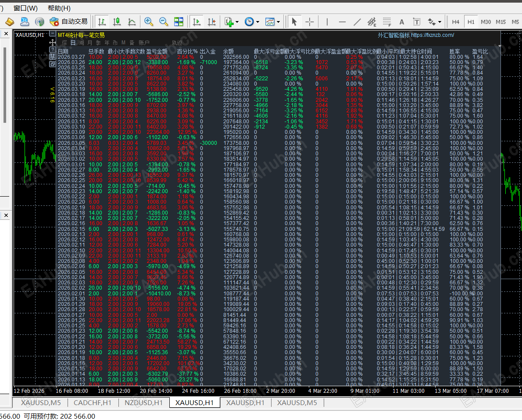Select the Fibonacci retracement tool
522x420 pixels.
pyautogui.click(x=387, y=22)
